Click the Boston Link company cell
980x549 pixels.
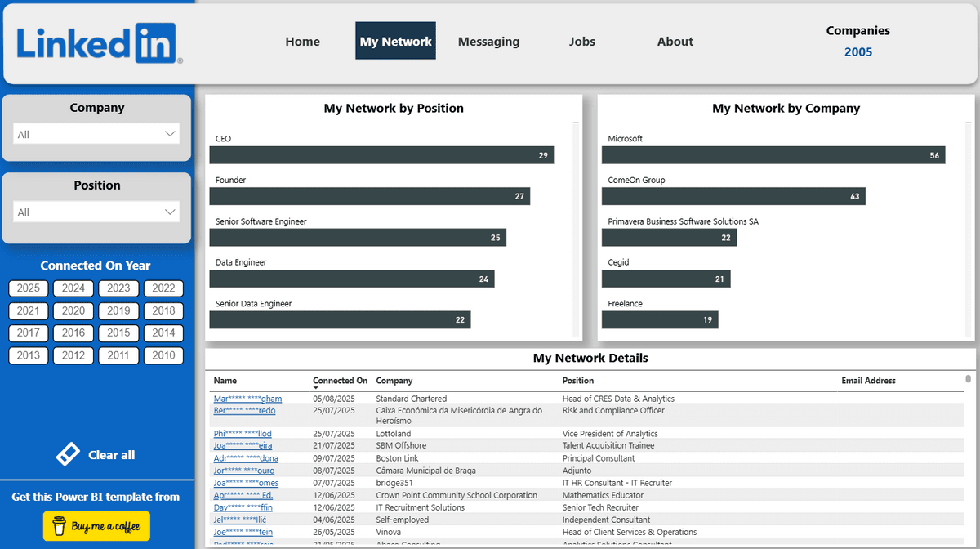[x=397, y=458]
